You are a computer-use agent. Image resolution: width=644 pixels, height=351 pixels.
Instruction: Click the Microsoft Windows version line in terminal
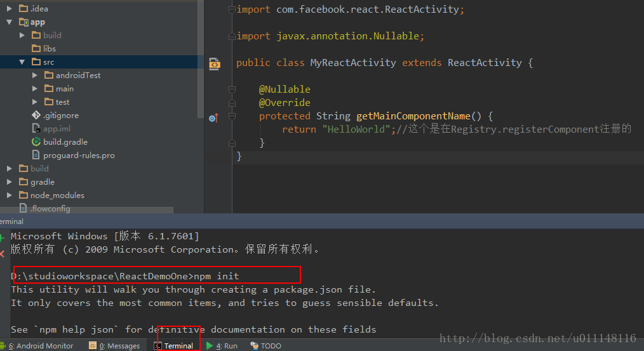point(105,236)
